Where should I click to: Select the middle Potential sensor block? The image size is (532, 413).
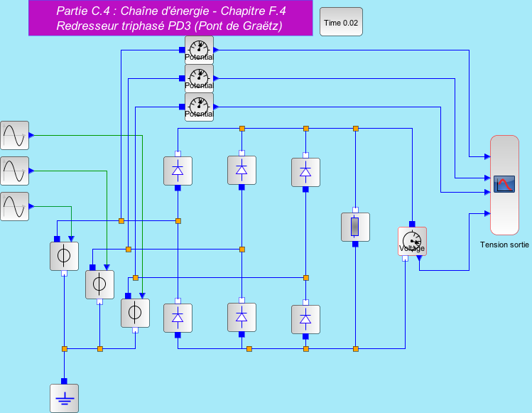pyautogui.click(x=199, y=78)
